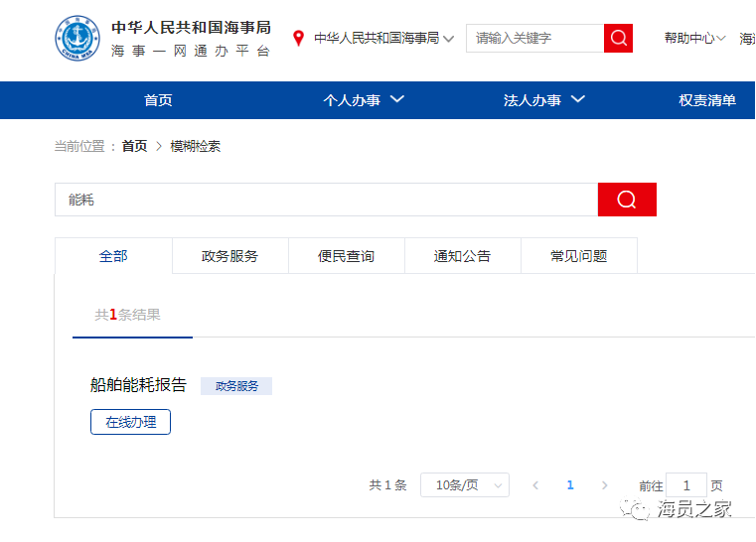Click the large red search button beside 能耗
This screenshot has height=542, width=756.
(627, 200)
